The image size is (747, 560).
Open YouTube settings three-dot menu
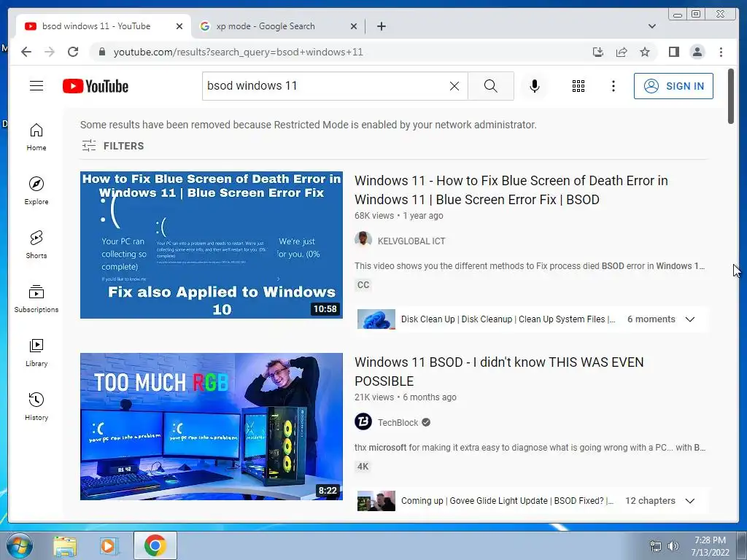tap(613, 86)
